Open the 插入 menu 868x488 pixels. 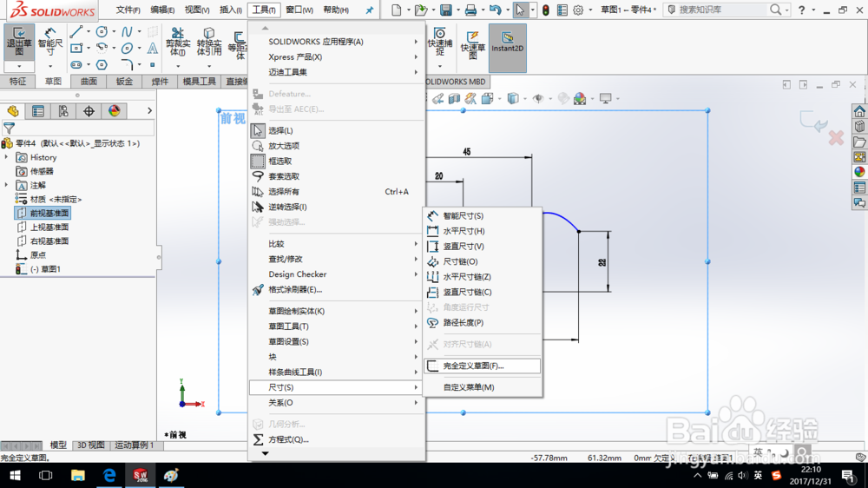pos(230,10)
